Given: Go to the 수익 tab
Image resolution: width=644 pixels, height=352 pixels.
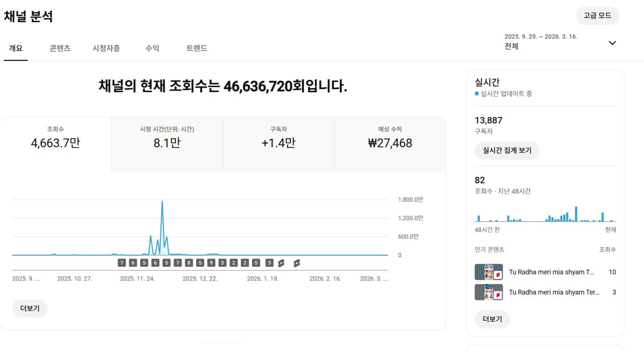Looking at the screenshot, I should (x=152, y=48).
